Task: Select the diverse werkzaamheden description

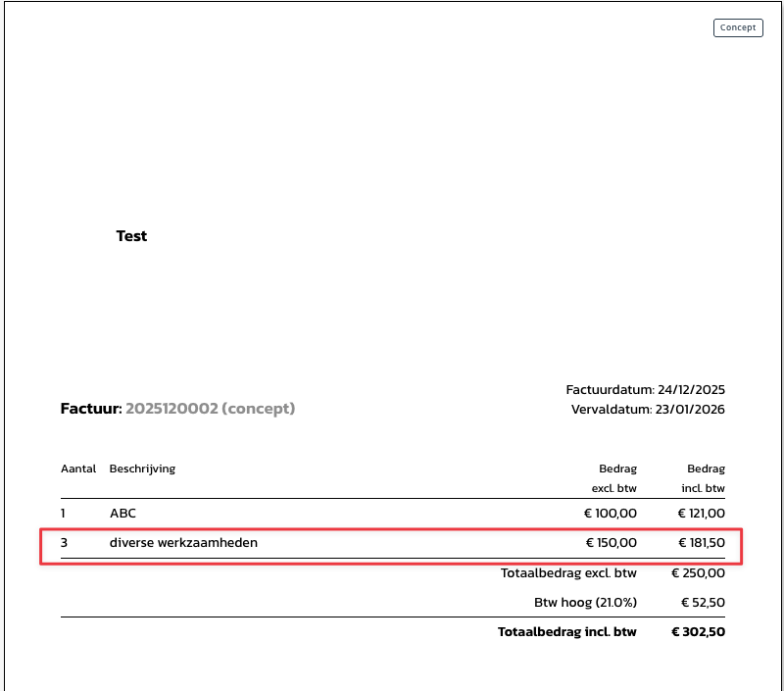Action: point(183,542)
